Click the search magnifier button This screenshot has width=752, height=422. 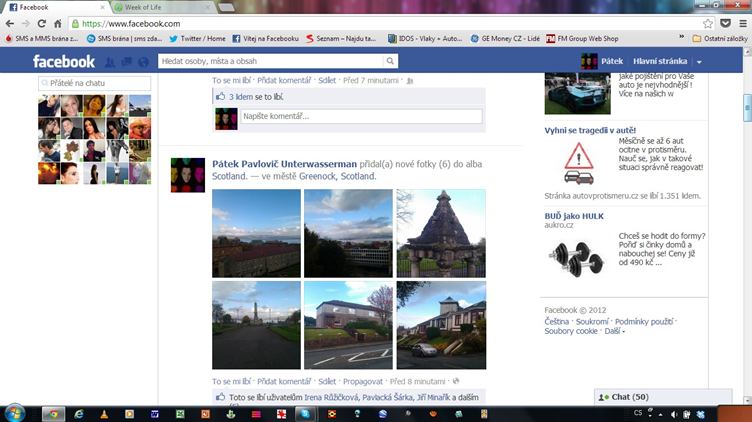[x=390, y=61]
